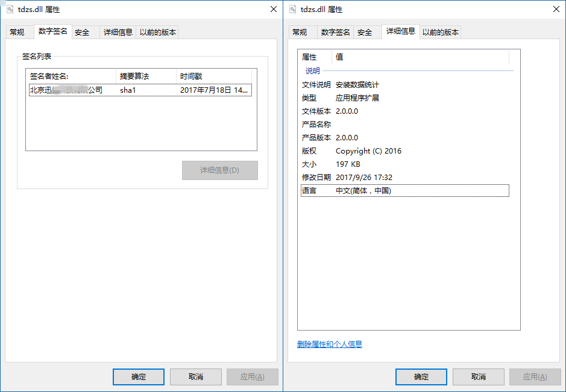Open the 删除属性和个人信息 link

click(x=331, y=344)
